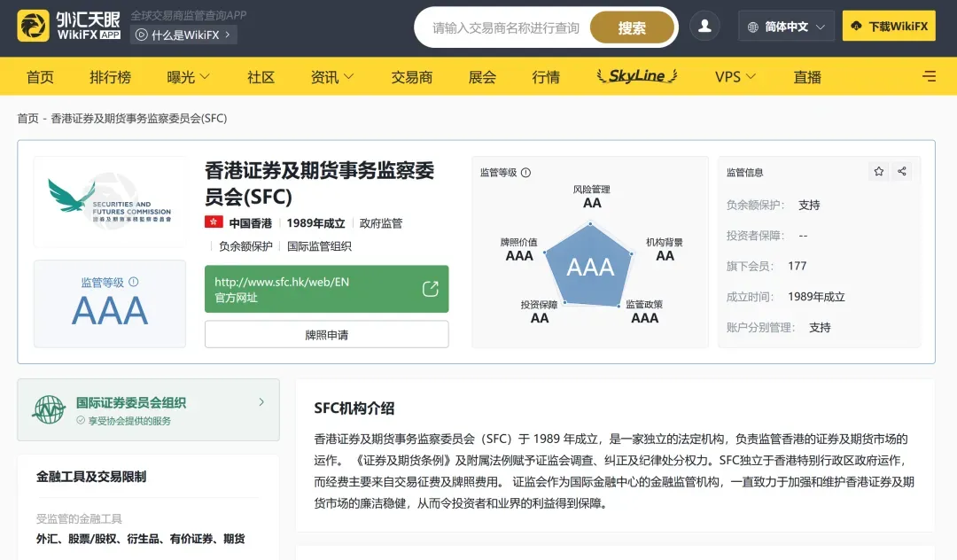Open 简体中文 language dropdown
The height and width of the screenshot is (560, 957).
pyautogui.click(x=786, y=27)
